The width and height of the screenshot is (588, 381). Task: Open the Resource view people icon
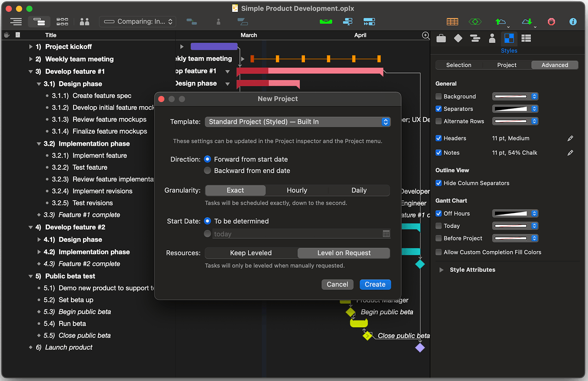coord(84,21)
